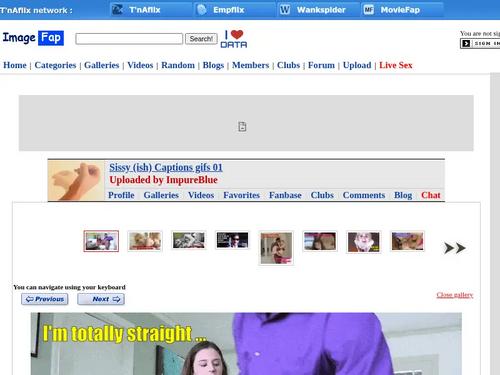Open the Categories menu item

(55, 65)
